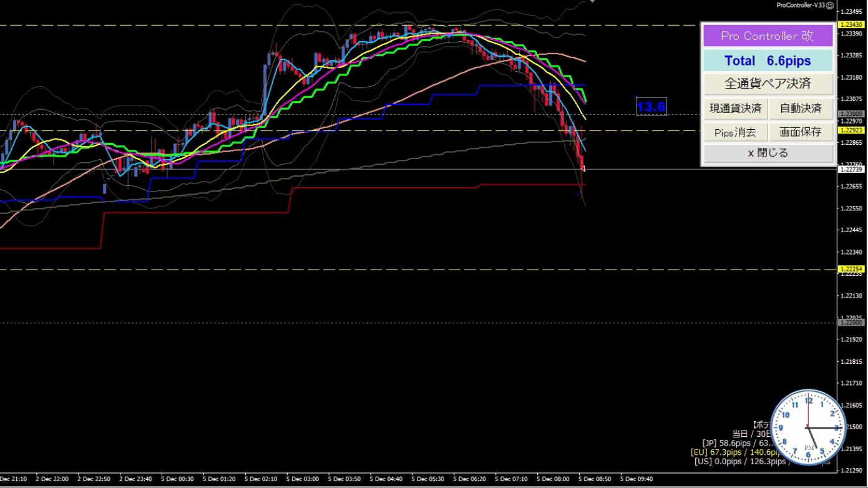Click the [JP] 58.6pips volatility line

[x=737, y=443]
